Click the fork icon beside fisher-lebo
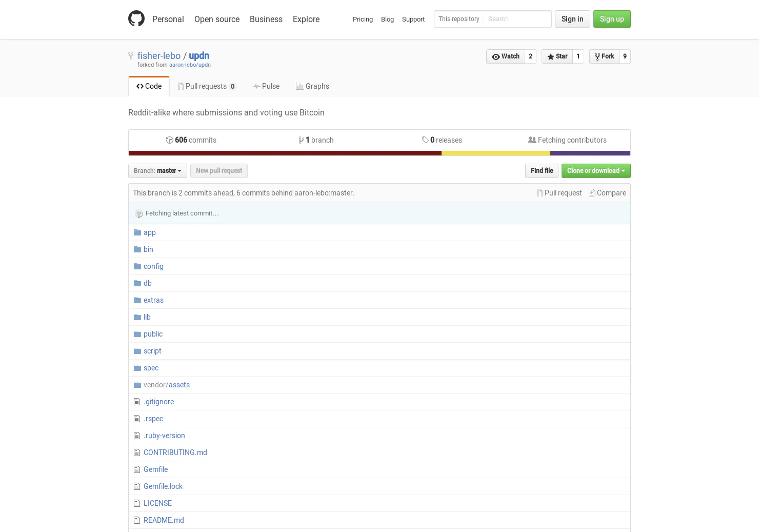The height and width of the screenshot is (532, 759). point(131,56)
